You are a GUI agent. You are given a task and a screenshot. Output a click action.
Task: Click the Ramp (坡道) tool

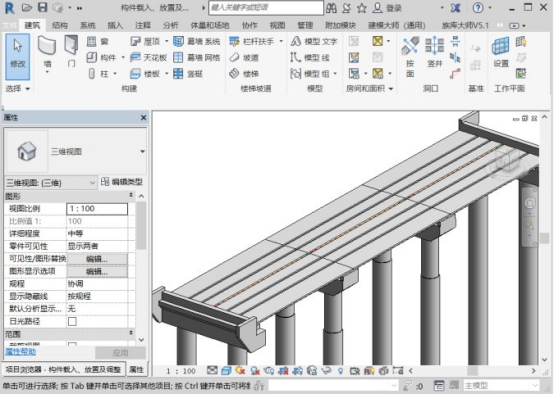(x=244, y=57)
